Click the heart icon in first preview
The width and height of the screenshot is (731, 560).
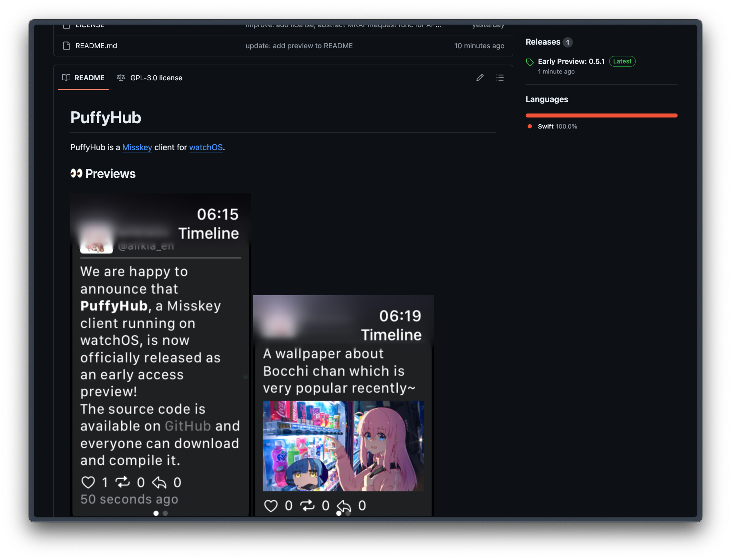pyautogui.click(x=88, y=482)
